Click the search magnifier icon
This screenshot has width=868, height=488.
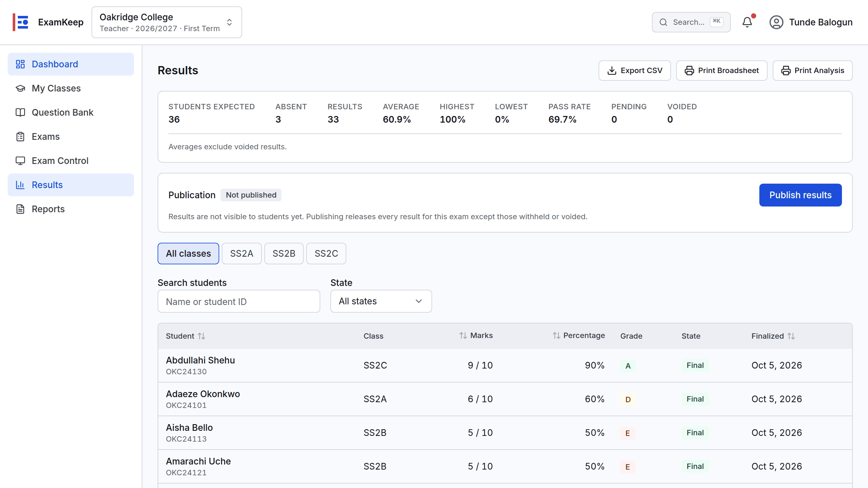click(663, 22)
